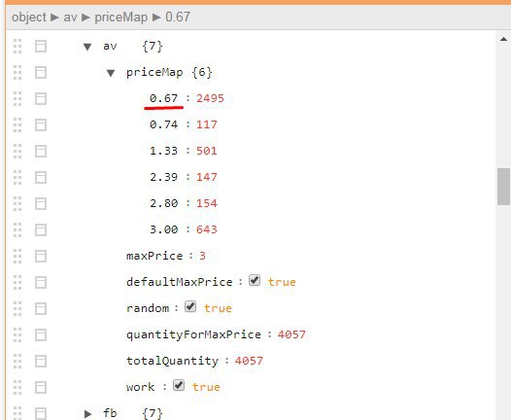Open the context menu icon on av row
This screenshot has height=420, width=511.
[41, 47]
